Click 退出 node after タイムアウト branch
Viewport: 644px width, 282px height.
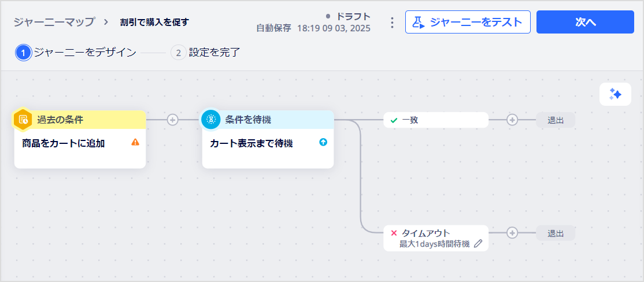pos(556,233)
